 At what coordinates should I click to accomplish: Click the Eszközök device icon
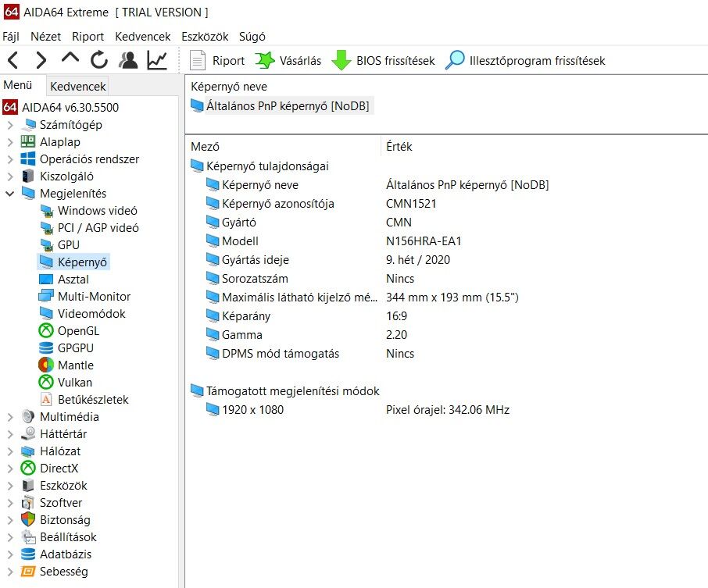pyautogui.click(x=28, y=486)
